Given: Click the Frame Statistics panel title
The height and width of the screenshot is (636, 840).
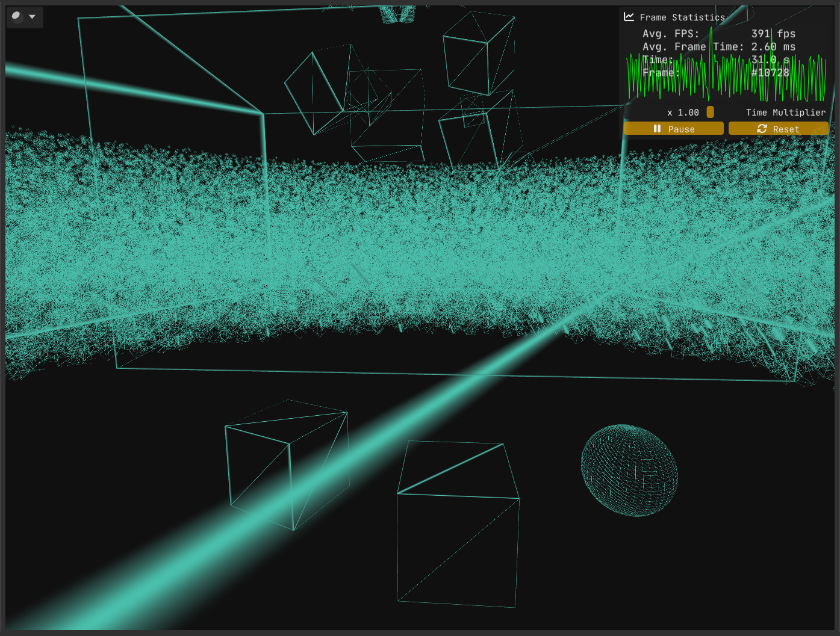Looking at the screenshot, I should [682, 17].
